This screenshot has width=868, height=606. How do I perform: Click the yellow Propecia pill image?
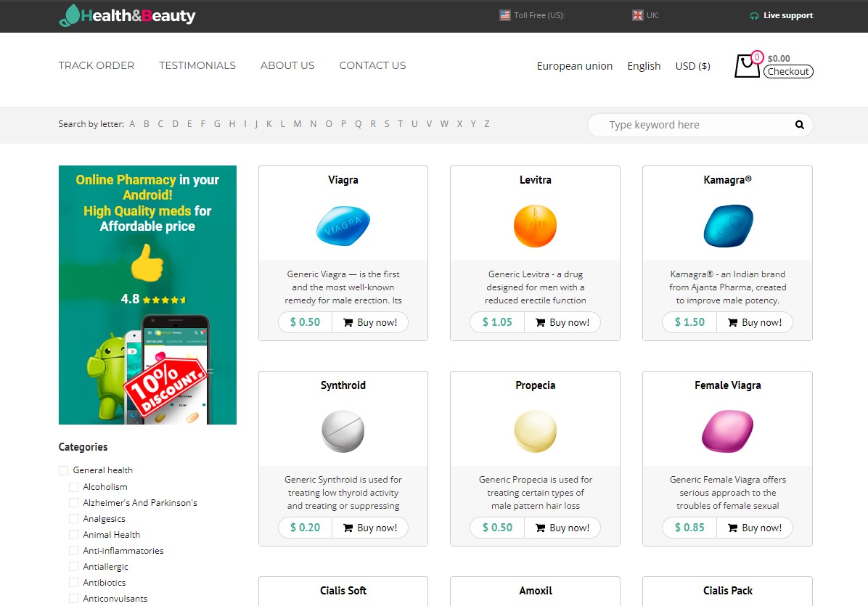point(535,431)
